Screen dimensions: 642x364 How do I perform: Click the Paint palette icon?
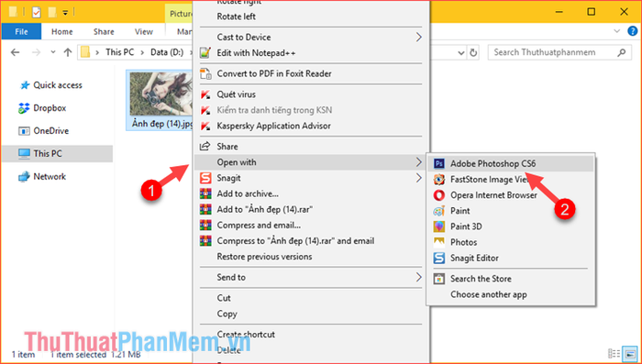tap(439, 211)
